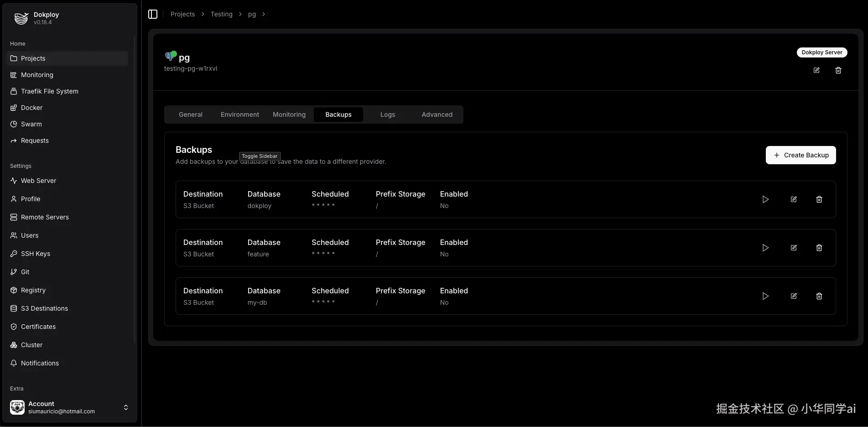Open the pg PostgreSQL database icon
Viewport: 868px width, 427px height.
170,57
